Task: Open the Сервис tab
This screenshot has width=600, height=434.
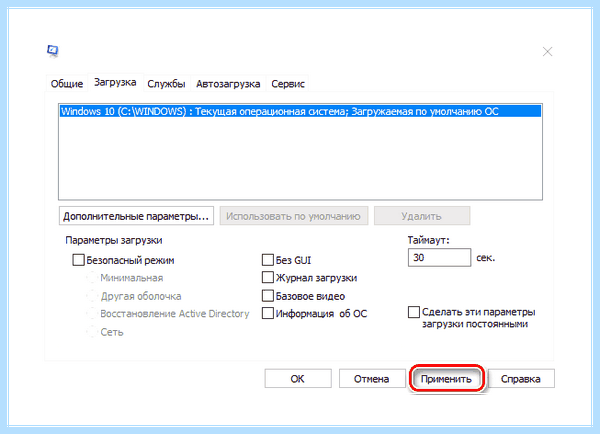Action: point(288,83)
